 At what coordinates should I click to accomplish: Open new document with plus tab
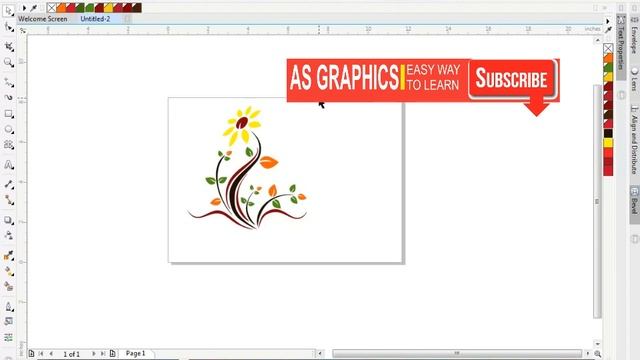128,19
